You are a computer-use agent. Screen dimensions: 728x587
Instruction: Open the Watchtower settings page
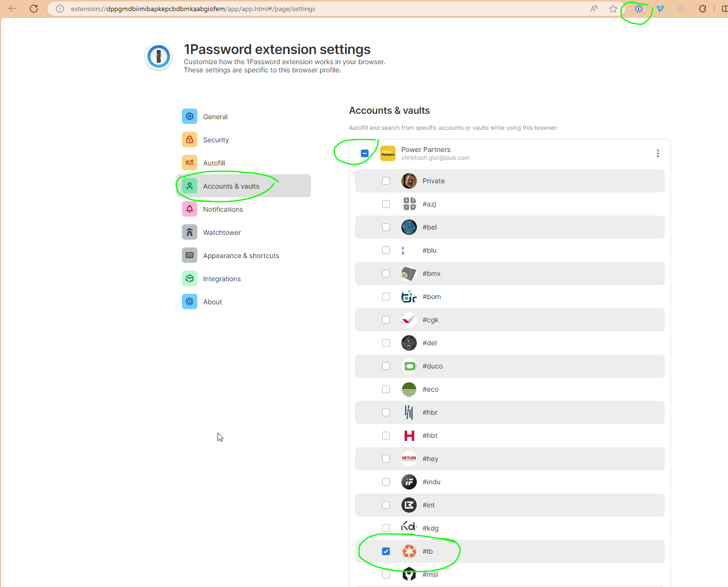[244, 232]
